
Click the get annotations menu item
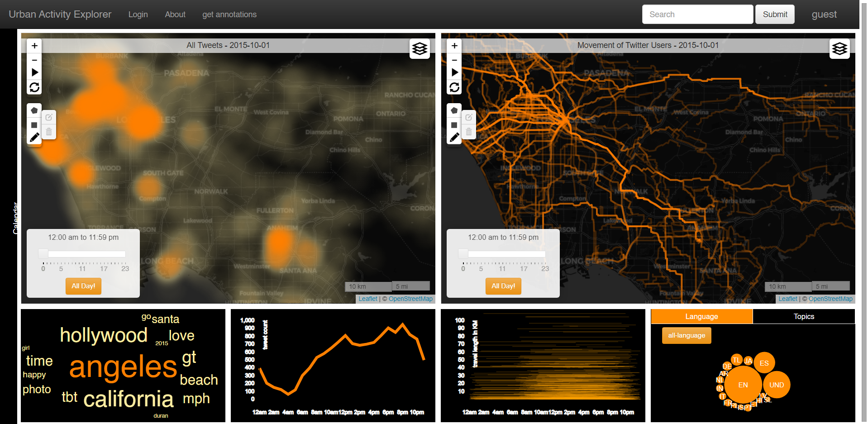click(x=229, y=14)
